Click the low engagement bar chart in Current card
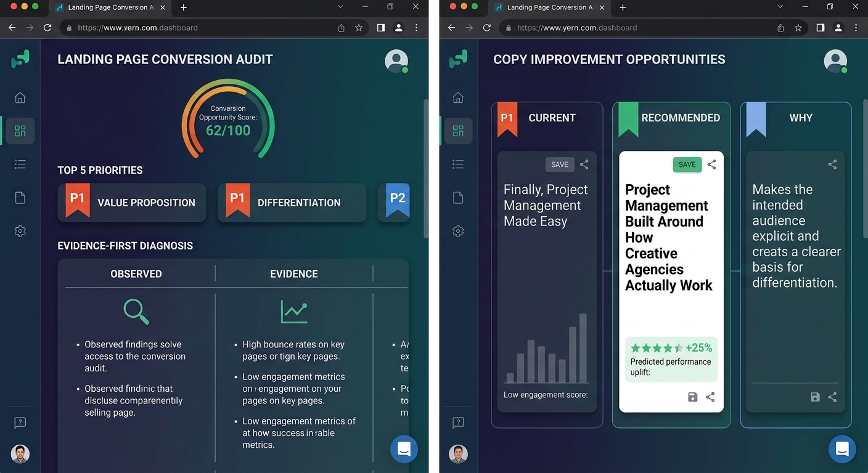868x473 pixels. [546, 349]
